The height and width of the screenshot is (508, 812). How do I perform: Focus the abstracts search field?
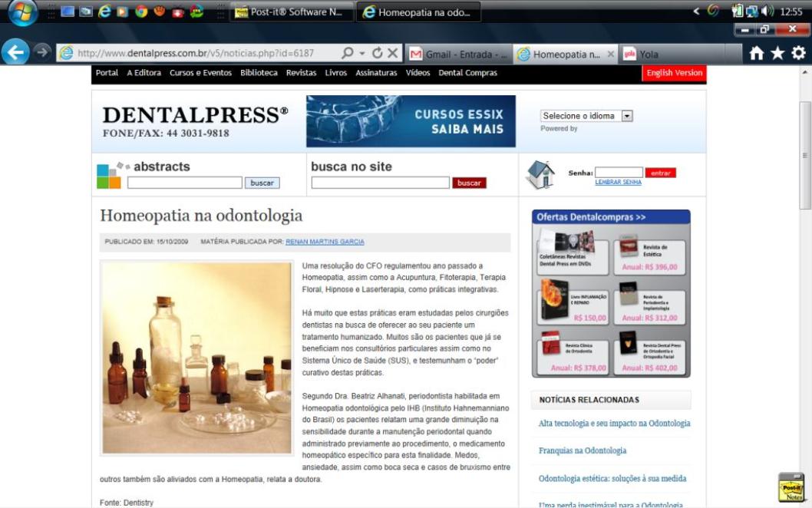185,183
